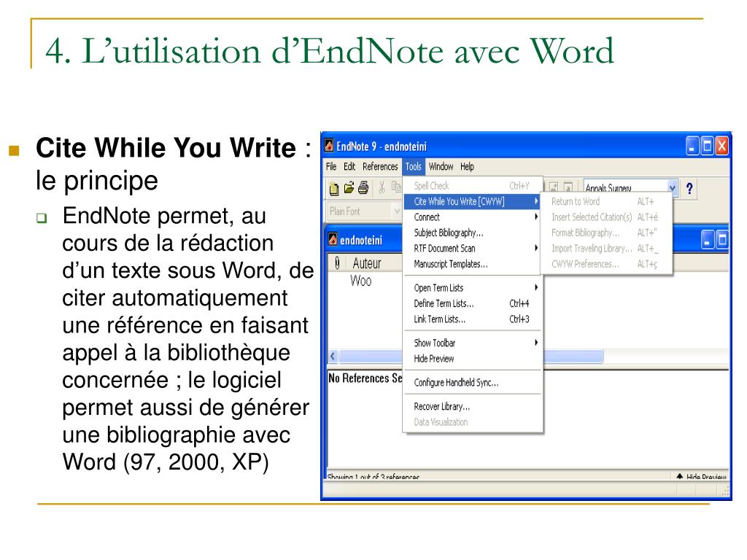Open the File menu

tap(331, 167)
